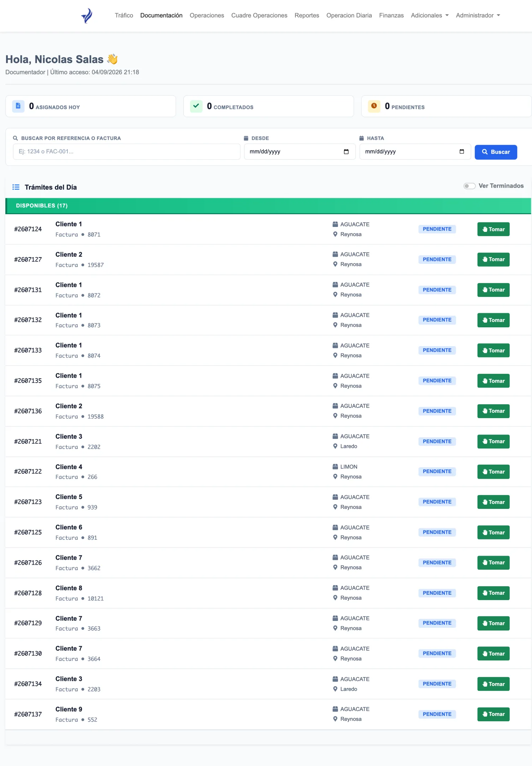Image resolution: width=532 pixels, height=766 pixels.
Task: Click the magnifier icon beside Buscar por referencia
Action: tap(16, 138)
